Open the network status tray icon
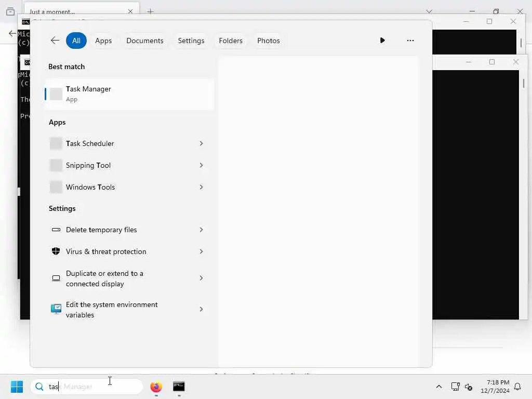Viewport: 532px width, 399px height. pyautogui.click(x=455, y=387)
